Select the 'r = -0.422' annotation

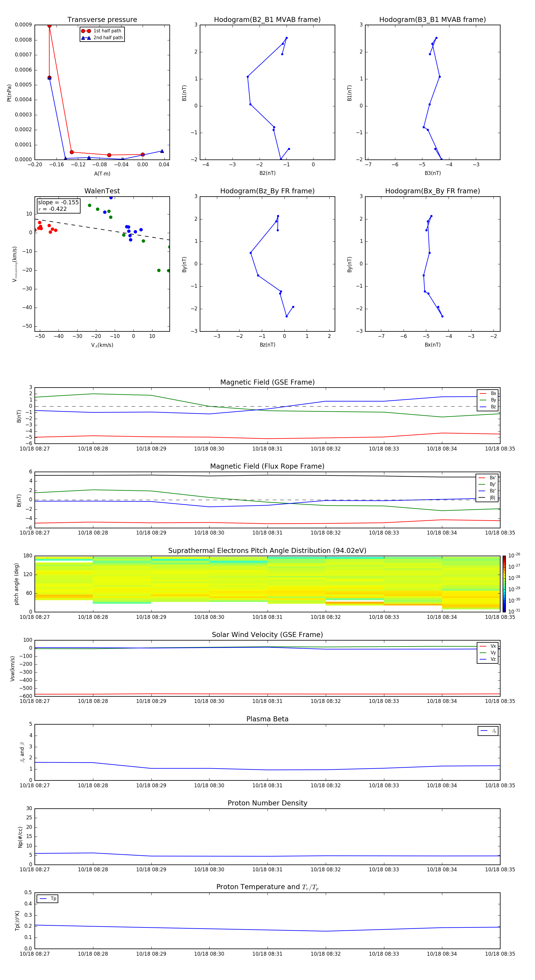coord(53,209)
